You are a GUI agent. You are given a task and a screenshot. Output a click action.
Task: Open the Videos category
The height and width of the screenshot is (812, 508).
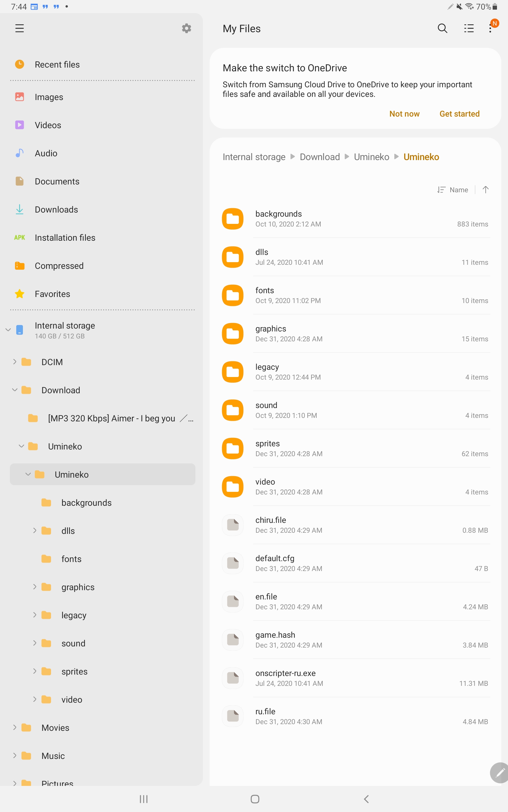point(102,125)
